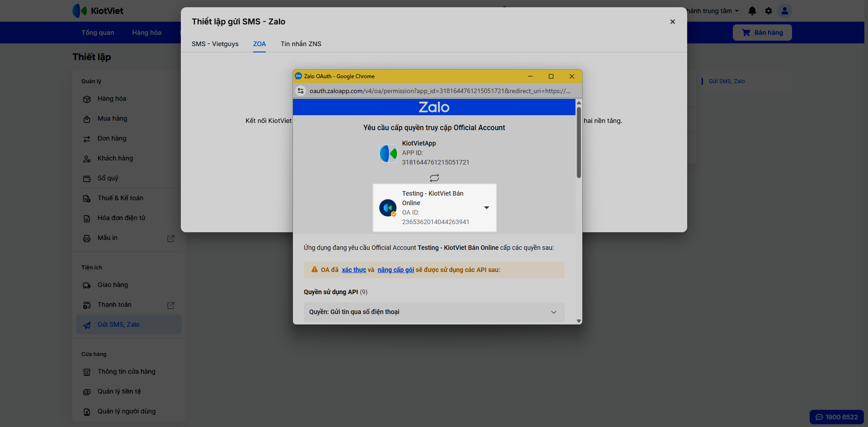Click the APP ID number 3181644761215051721

[436, 162]
